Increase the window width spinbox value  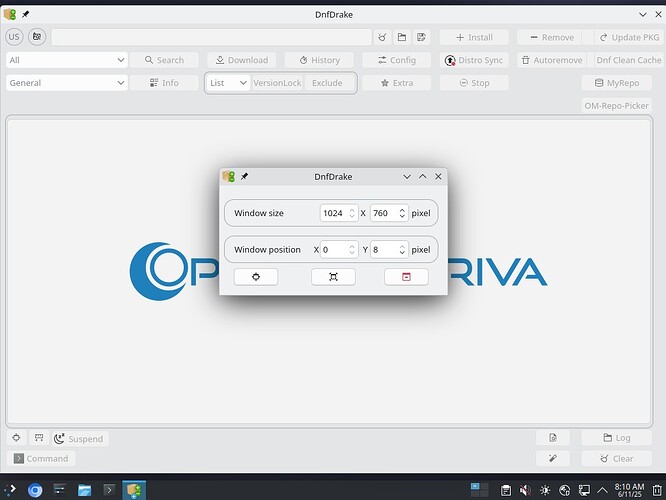point(352,209)
